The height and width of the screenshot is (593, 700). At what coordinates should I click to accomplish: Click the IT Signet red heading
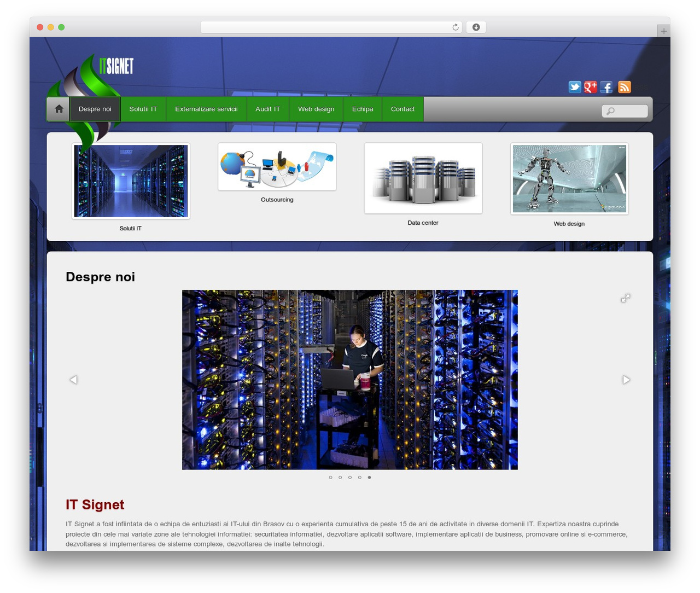coord(95,504)
